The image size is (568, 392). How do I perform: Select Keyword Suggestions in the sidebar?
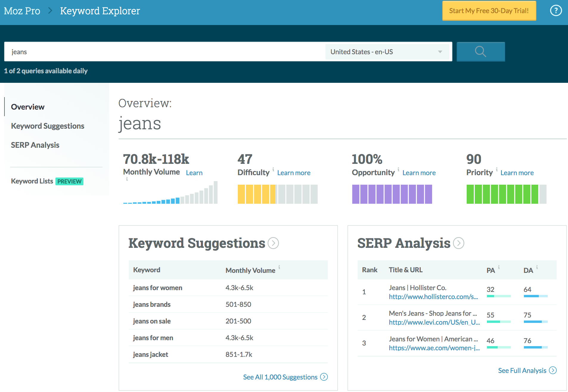(48, 126)
